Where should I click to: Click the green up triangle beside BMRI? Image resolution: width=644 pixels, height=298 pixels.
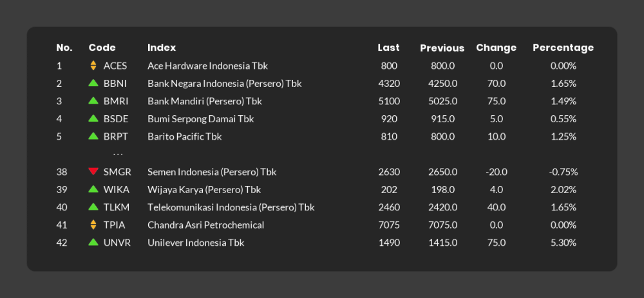click(93, 100)
